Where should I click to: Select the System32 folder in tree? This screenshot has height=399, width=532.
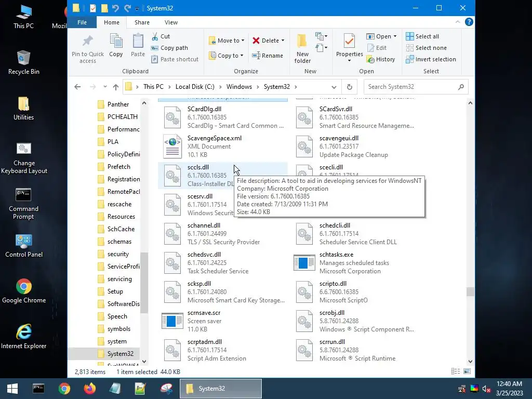click(120, 353)
